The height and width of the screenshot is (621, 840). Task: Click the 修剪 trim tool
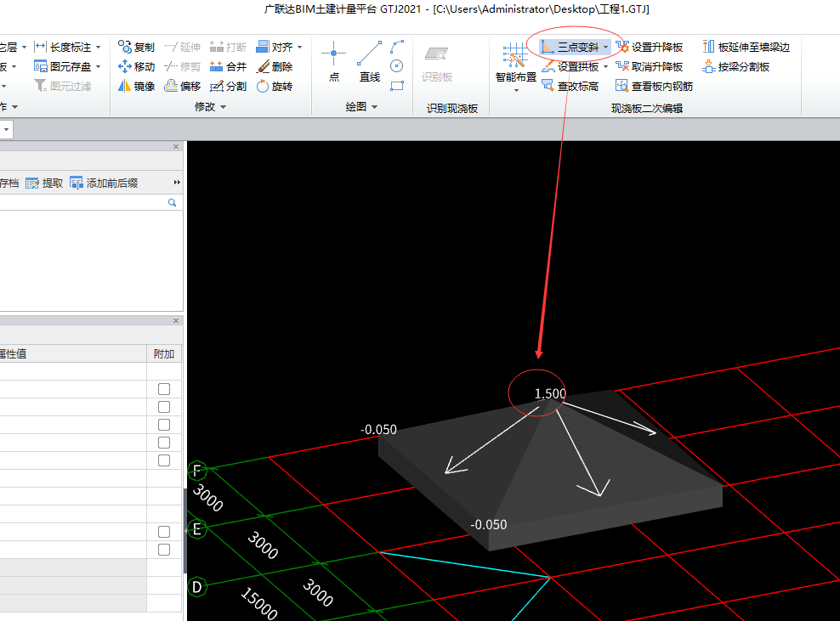pos(182,66)
